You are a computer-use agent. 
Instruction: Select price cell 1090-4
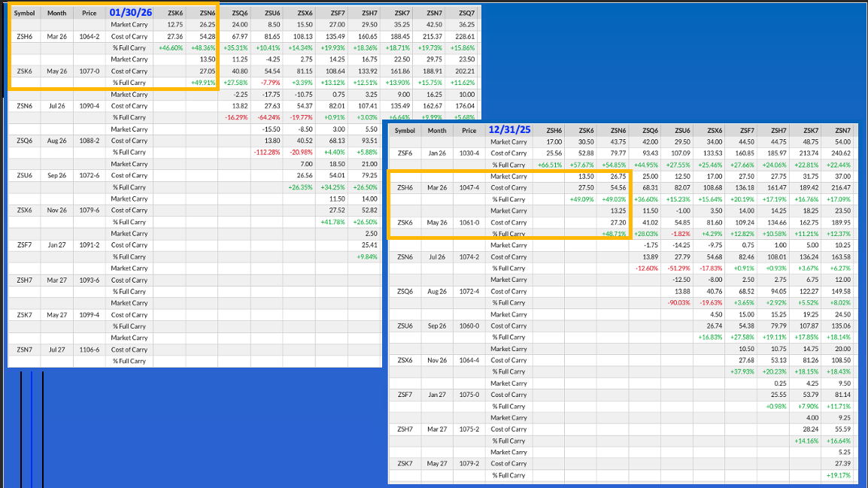89,106
